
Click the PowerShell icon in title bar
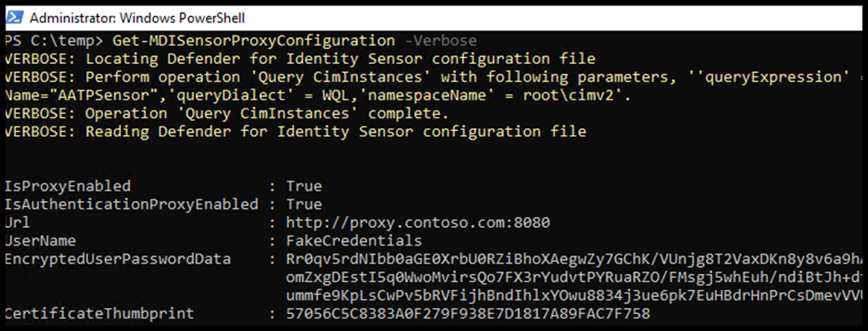14,18
